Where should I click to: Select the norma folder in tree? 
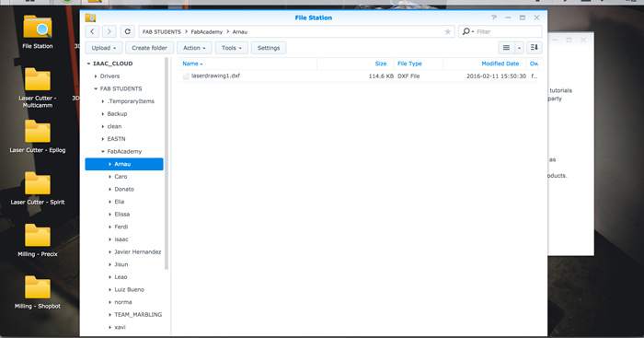pos(123,302)
